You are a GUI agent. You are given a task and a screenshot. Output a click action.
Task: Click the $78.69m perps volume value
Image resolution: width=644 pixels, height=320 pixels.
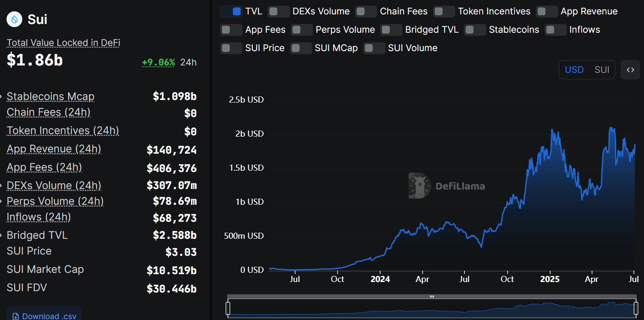[174, 201]
